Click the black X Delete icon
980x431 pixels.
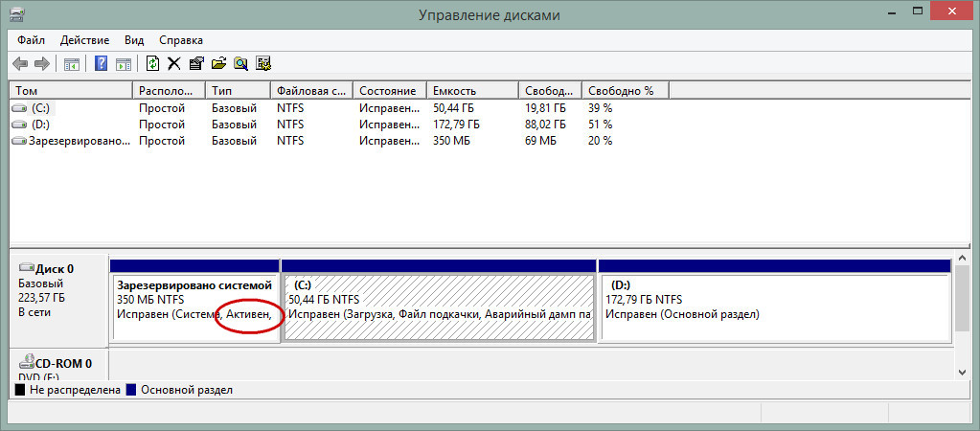click(x=173, y=63)
